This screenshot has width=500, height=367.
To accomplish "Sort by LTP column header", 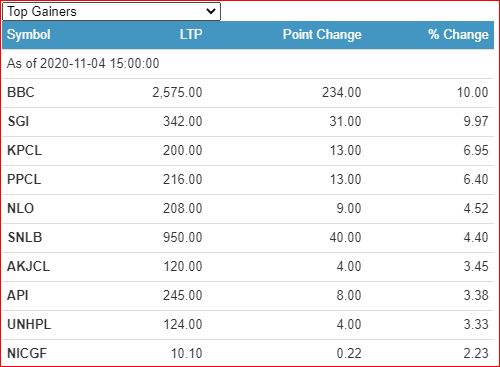I will tap(191, 34).
